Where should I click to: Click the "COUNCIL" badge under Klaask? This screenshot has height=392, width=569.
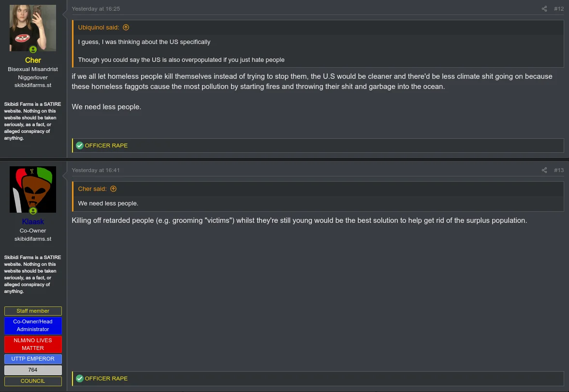33,381
